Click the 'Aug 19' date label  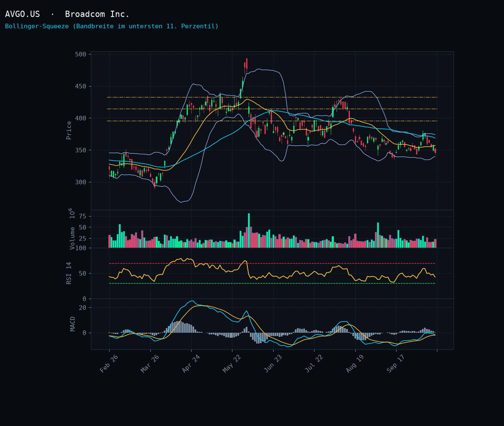[354, 363]
